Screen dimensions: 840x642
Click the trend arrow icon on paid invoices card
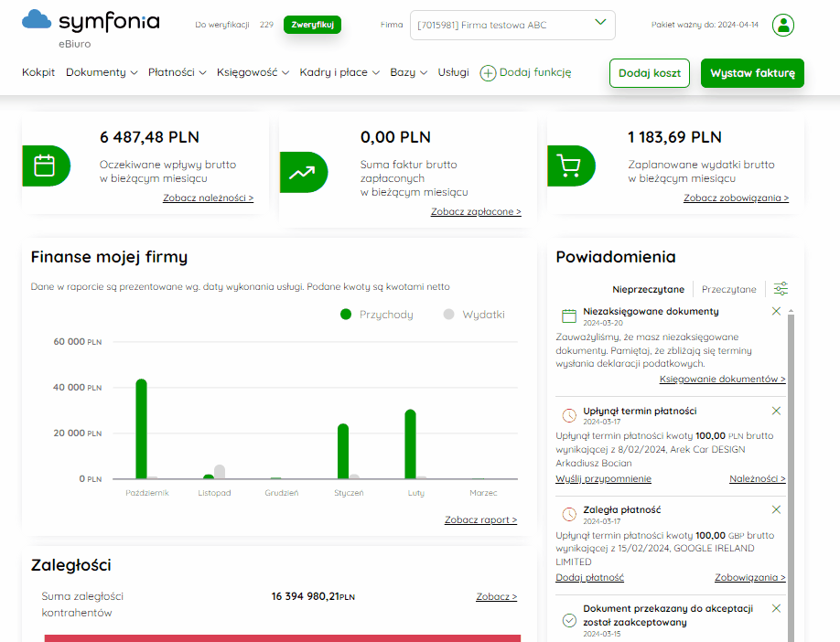click(302, 173)
